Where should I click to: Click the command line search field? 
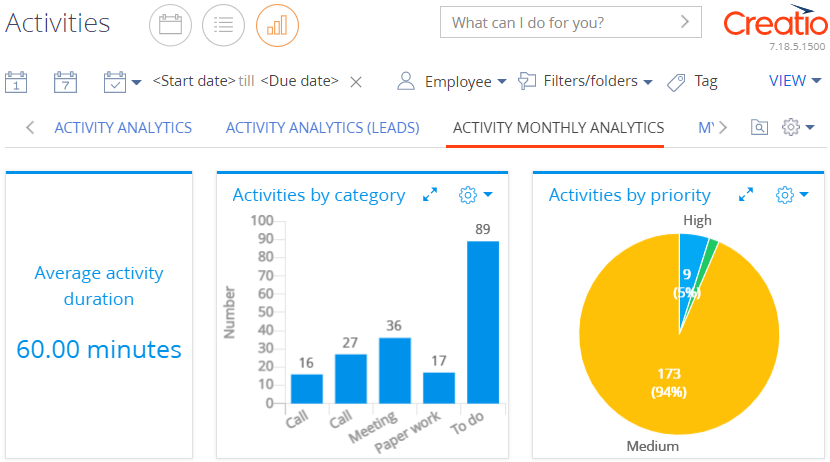(571, 22)
